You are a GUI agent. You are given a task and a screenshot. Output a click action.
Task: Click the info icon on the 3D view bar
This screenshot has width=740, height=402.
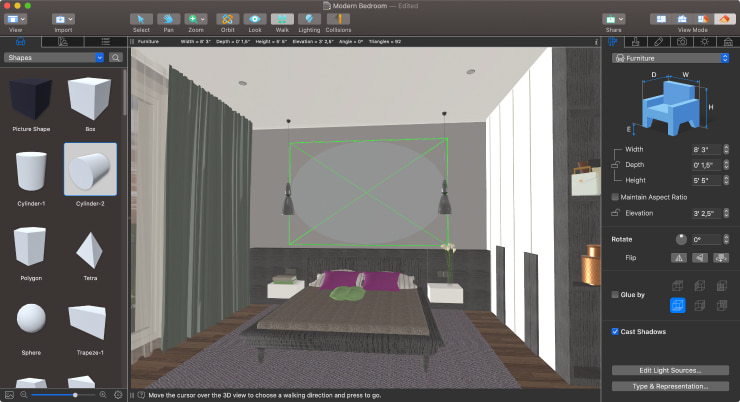[x=597, y=42]
